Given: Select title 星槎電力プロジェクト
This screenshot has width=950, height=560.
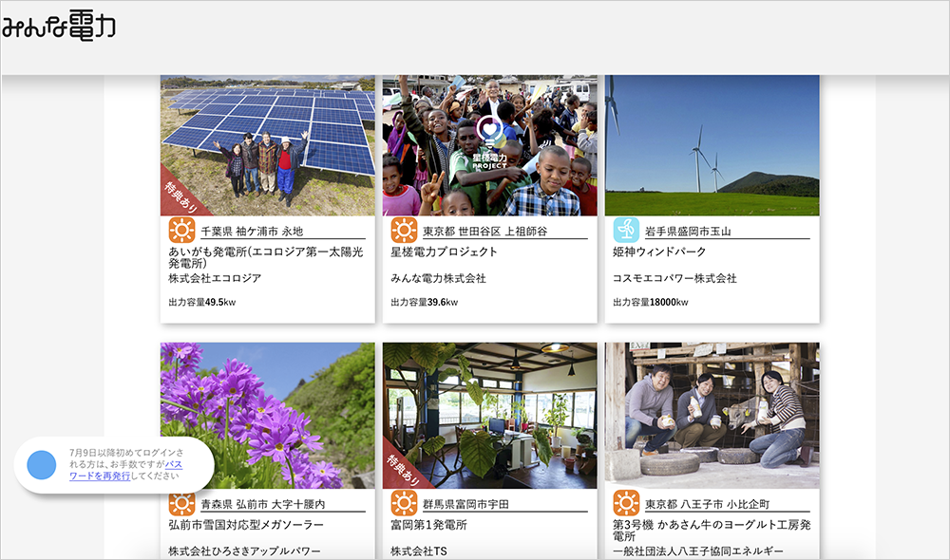Looking at the screenshot, I should (444, 252).
